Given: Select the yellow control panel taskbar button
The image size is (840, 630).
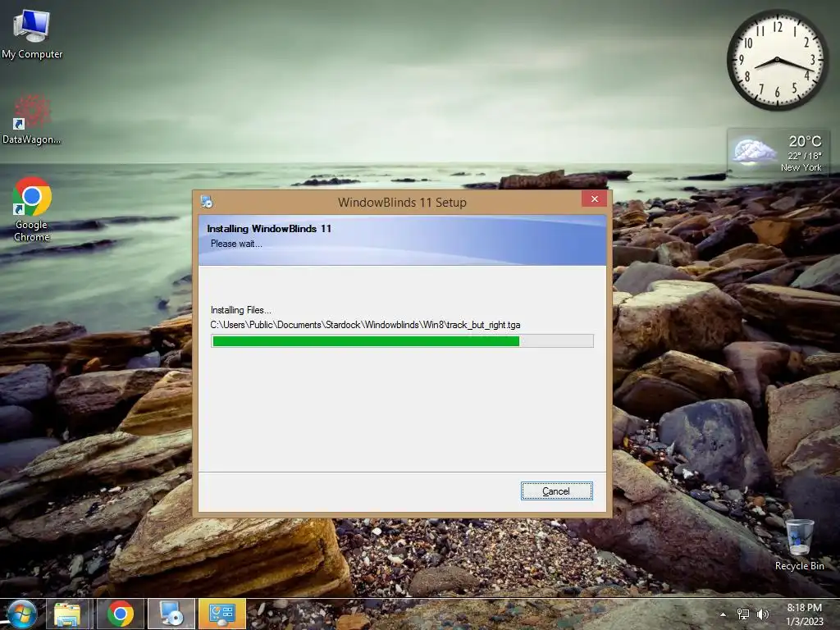Looking at the screenshot, I should tap(222, 614).
